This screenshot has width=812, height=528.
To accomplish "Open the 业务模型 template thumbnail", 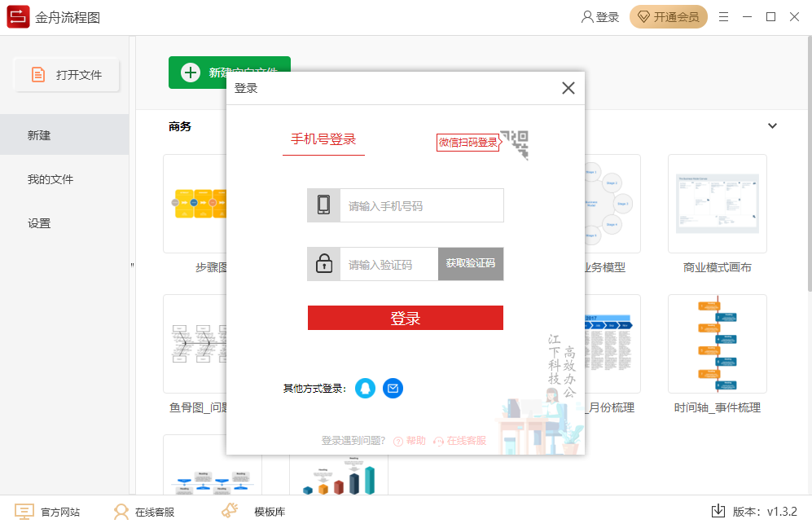I will (x=612, y=204).
